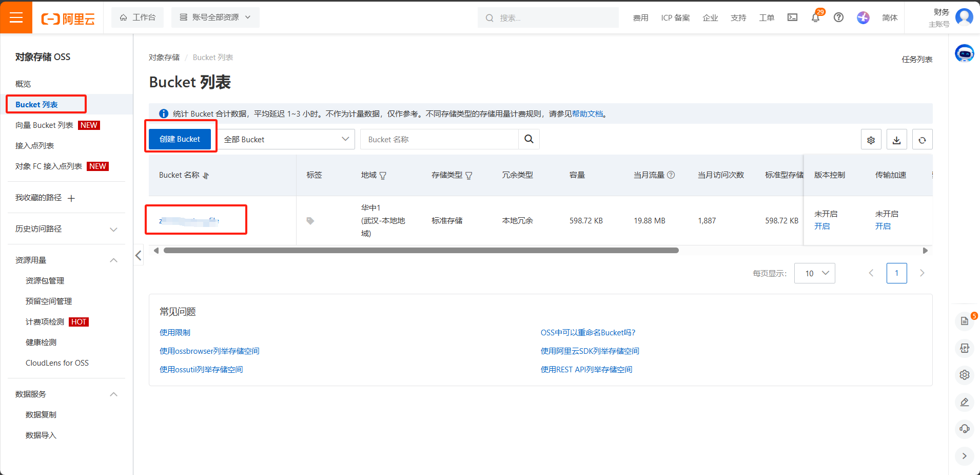980x475 pixels.
Task: Open the help question mark icon
Action: point(839,17)
